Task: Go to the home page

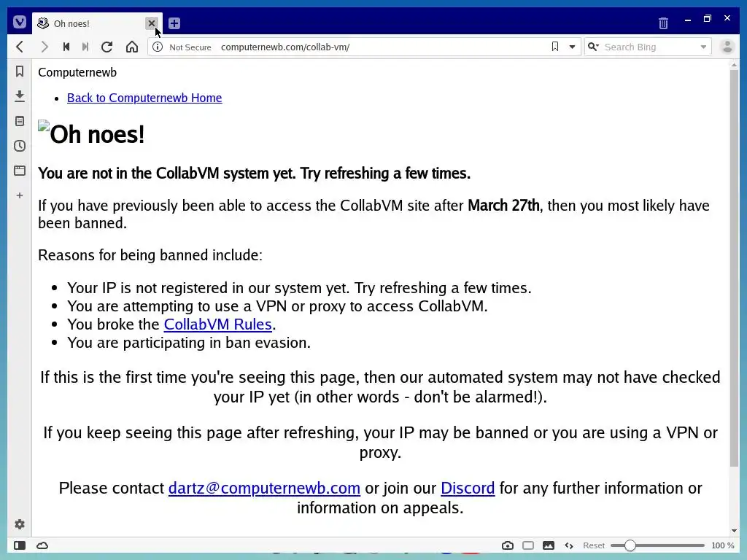Action: point(132,47)
